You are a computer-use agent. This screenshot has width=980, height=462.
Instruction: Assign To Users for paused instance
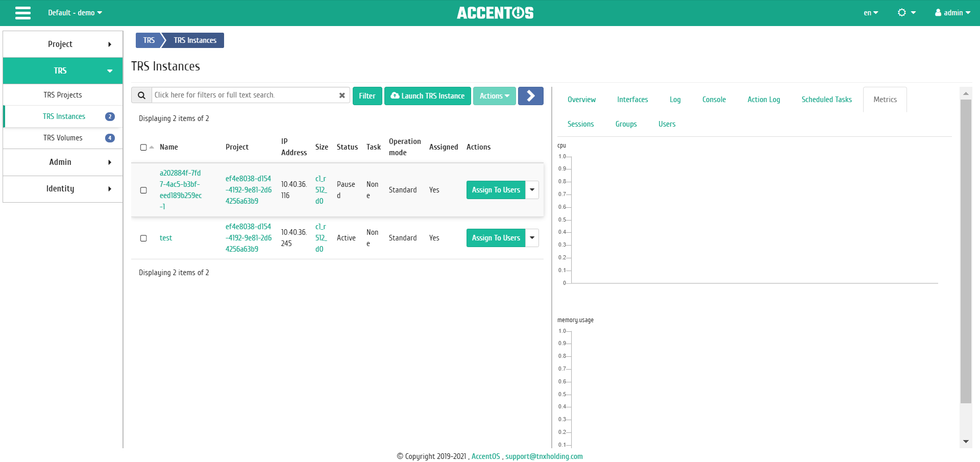pos(496,190)
